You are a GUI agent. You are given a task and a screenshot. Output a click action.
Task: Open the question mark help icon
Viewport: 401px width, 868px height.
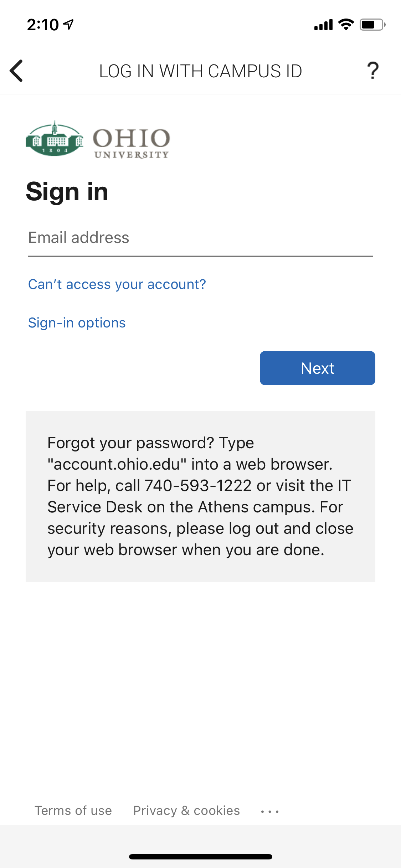[373, 71]
